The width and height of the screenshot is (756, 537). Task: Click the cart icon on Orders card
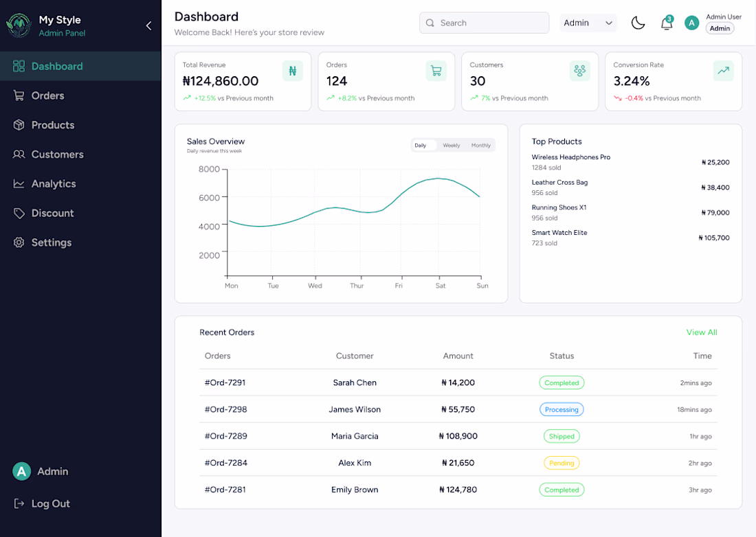436,71
